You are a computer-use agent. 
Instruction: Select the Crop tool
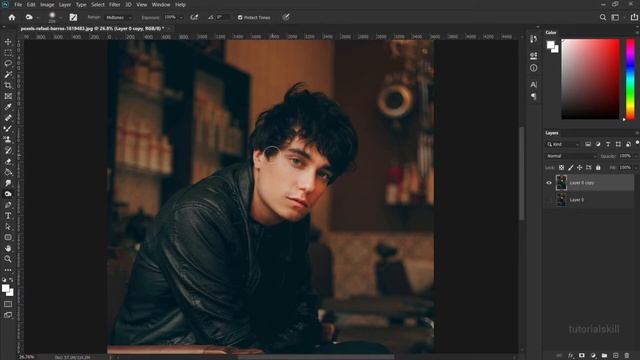pos(8,85)
